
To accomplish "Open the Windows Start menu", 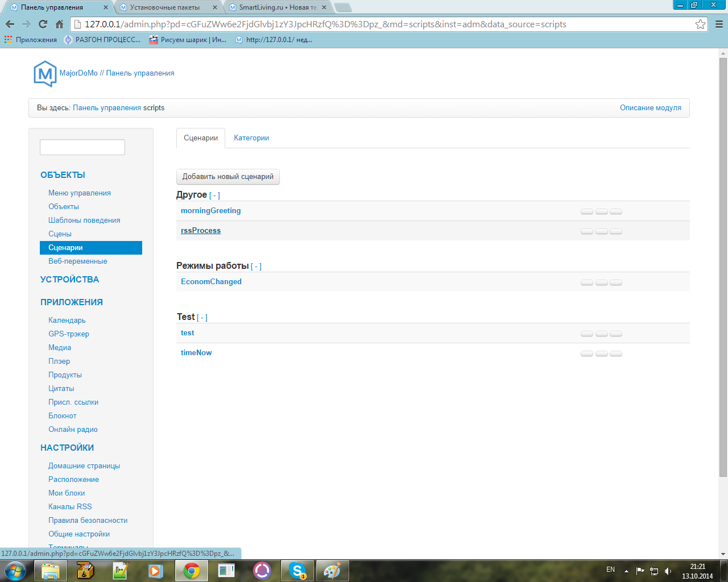I will [x=15, y=570].
